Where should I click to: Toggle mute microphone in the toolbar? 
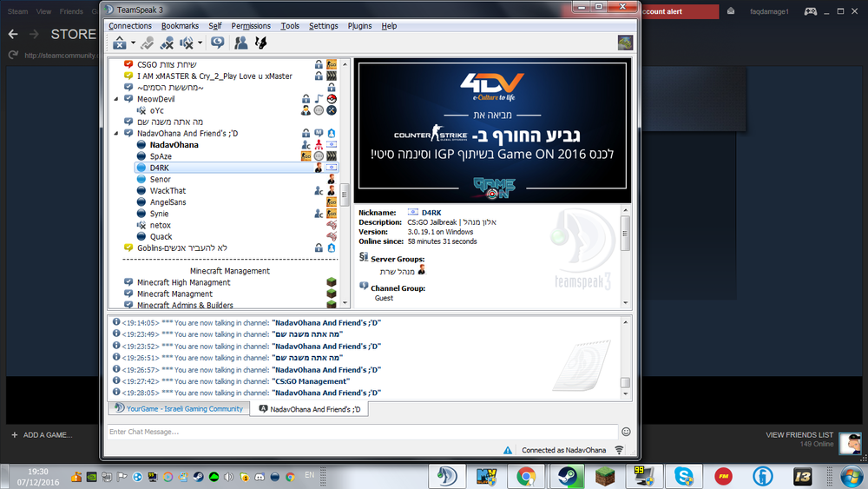click(x=168, y=43)
